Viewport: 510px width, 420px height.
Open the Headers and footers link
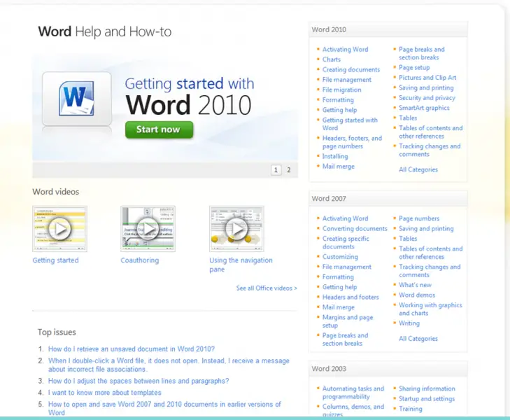(x=350, y=297)
